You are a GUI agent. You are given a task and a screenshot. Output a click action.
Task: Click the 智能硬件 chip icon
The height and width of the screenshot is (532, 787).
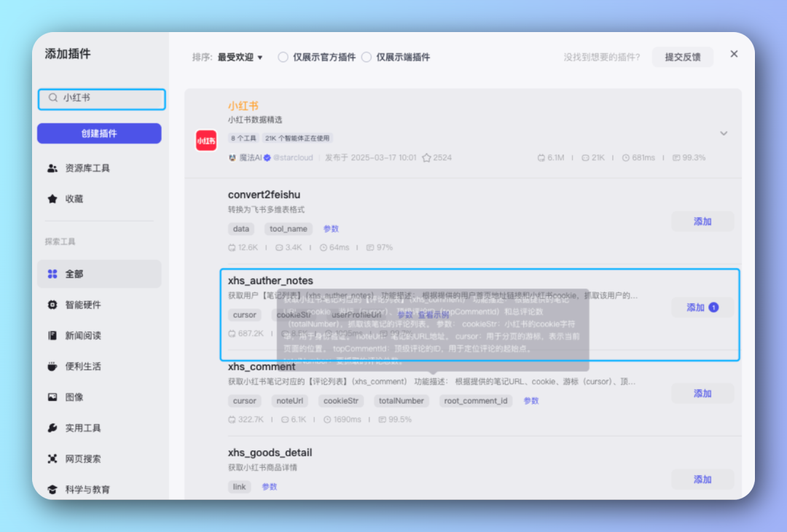point(52,305)
